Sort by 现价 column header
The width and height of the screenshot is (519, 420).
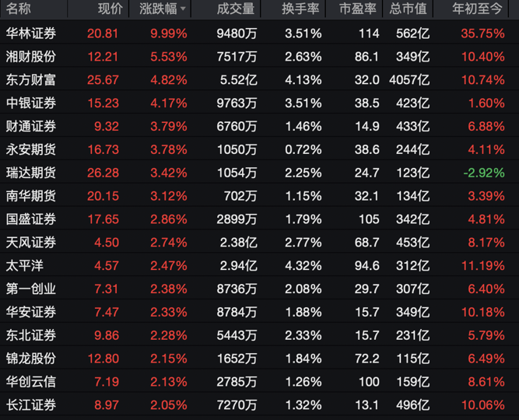(x=109, y=9)
